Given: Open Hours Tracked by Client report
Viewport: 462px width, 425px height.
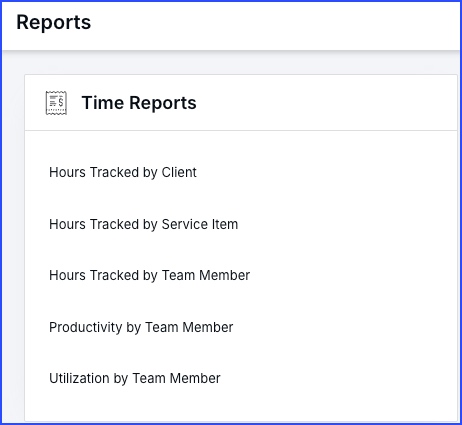Looking at the screenshot, I should point(123,172).
